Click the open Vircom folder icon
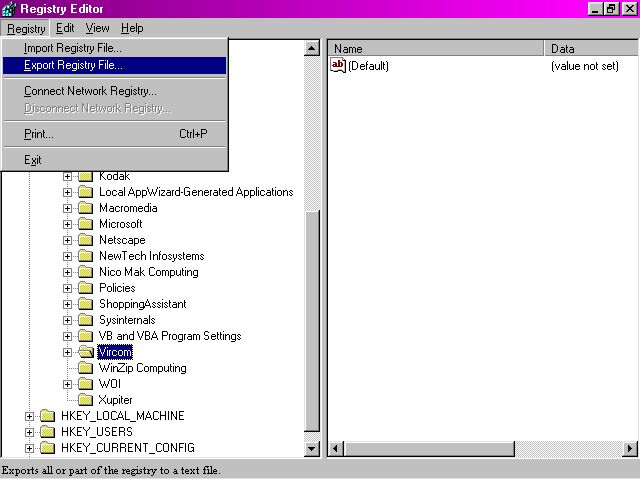The width and height of the screenshot is (640, 480). [x=86, y=352]
